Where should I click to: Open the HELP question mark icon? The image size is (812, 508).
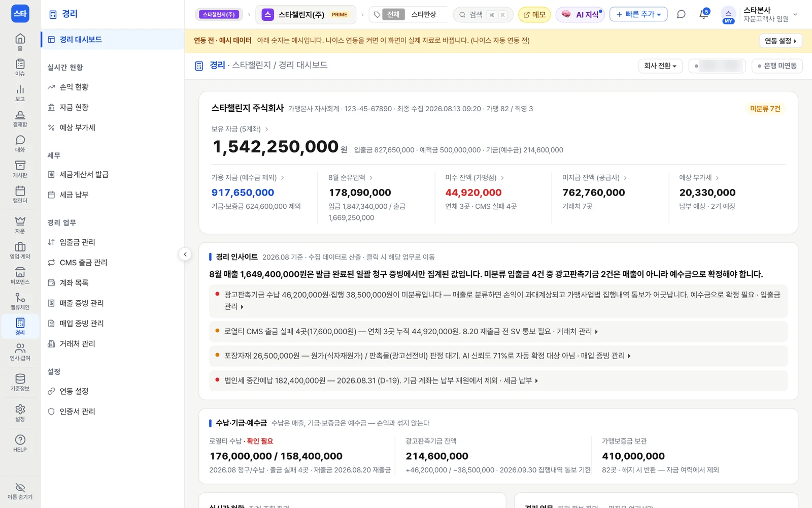coord(20,443)
